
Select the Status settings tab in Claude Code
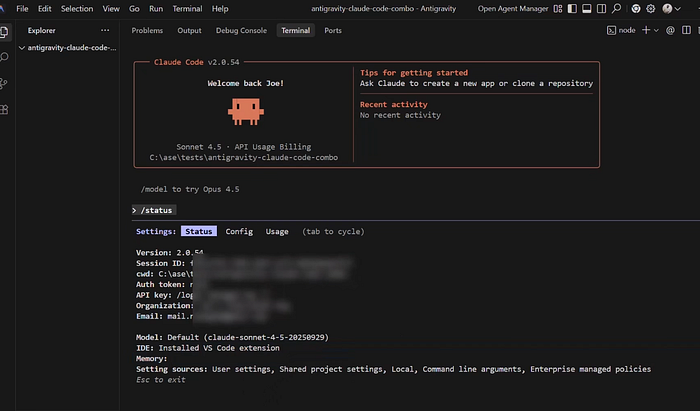point(199,231)
